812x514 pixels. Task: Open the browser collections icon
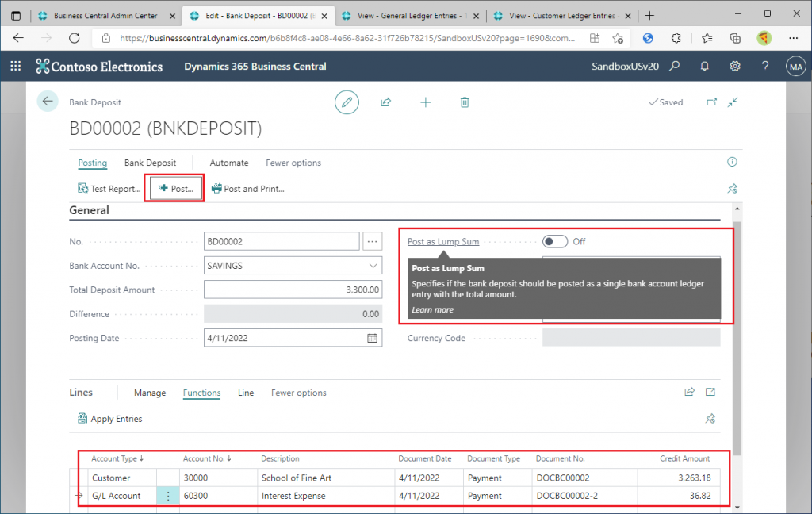[734, 38]
